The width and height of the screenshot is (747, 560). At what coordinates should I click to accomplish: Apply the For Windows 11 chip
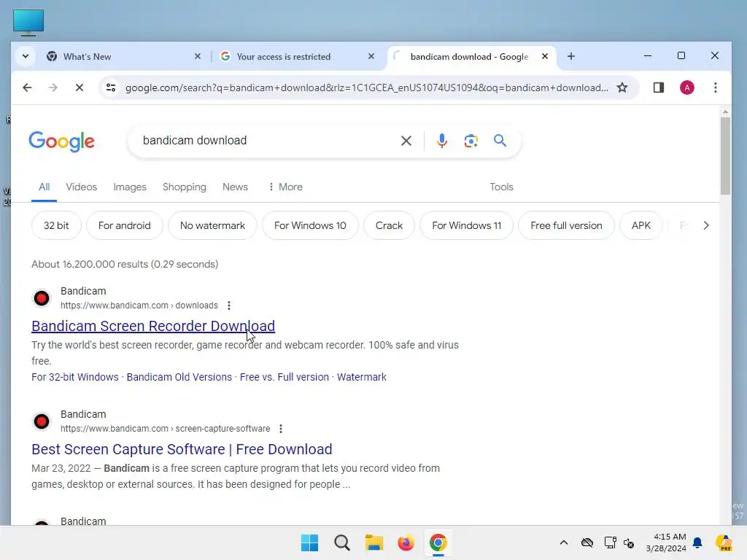point(466,225)
